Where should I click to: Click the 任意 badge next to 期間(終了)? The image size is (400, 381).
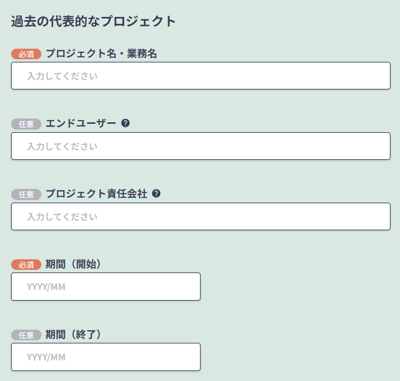pos(26,335)
